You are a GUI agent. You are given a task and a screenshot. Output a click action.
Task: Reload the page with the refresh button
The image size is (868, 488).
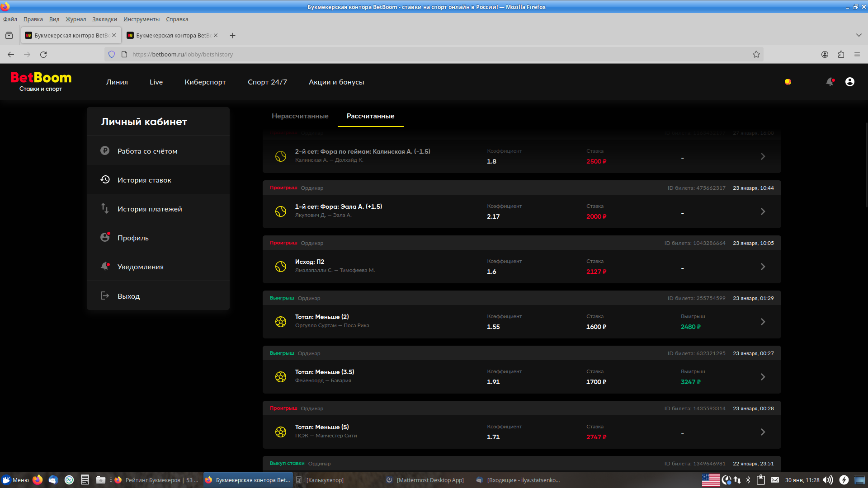43,54
